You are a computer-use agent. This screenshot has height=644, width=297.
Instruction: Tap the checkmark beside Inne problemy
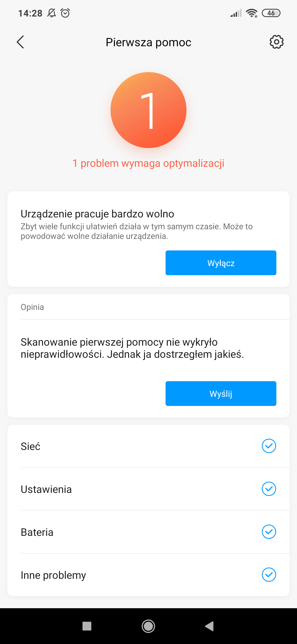pyautogui.click(x=269, y=575)
